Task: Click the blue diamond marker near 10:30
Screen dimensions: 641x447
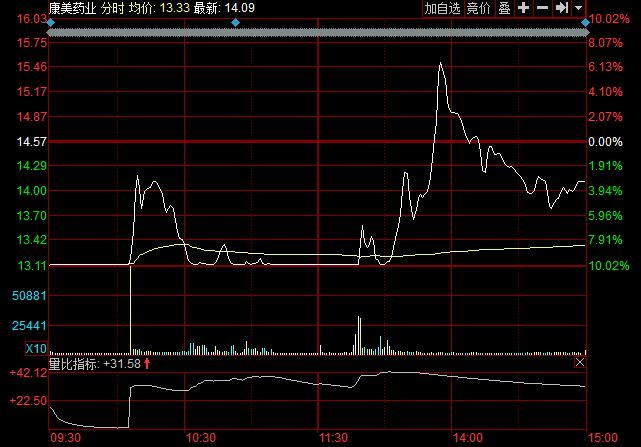Action: point(235,22)
